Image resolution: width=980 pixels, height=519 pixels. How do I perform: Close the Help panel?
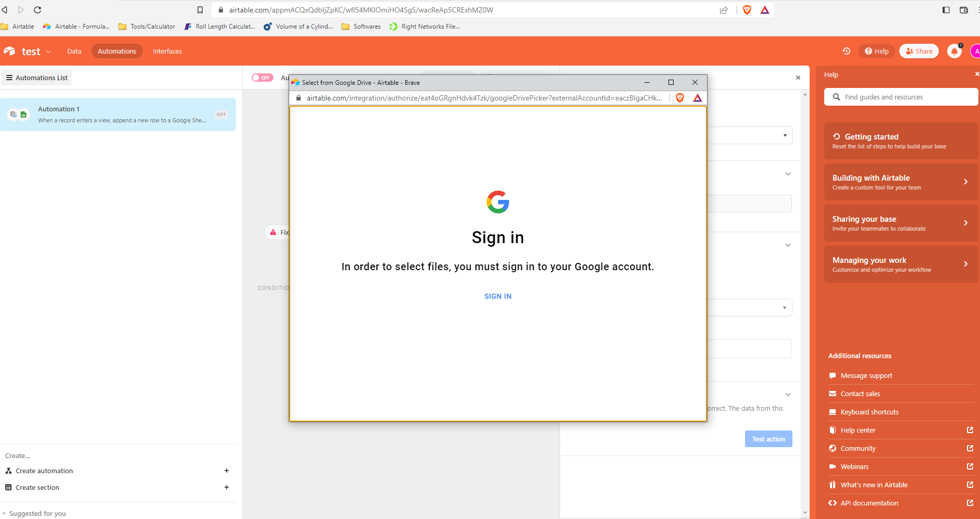(977, 74)
